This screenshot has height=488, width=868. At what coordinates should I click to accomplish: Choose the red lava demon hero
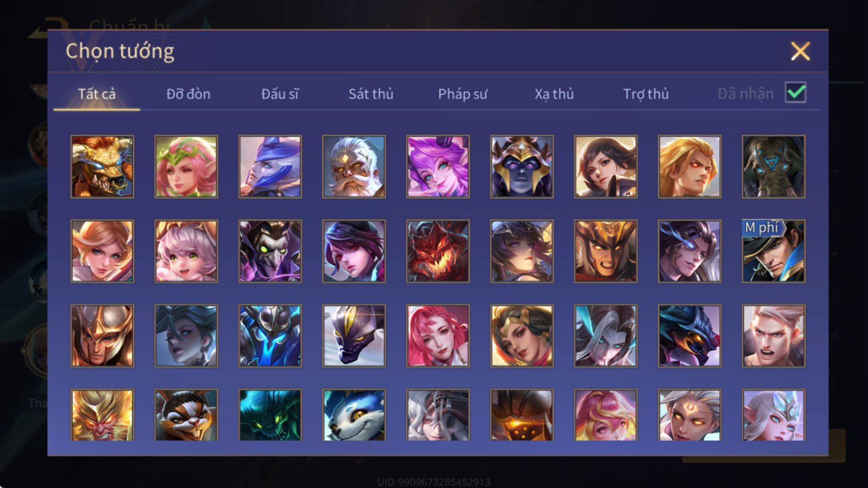click(438, 251)
